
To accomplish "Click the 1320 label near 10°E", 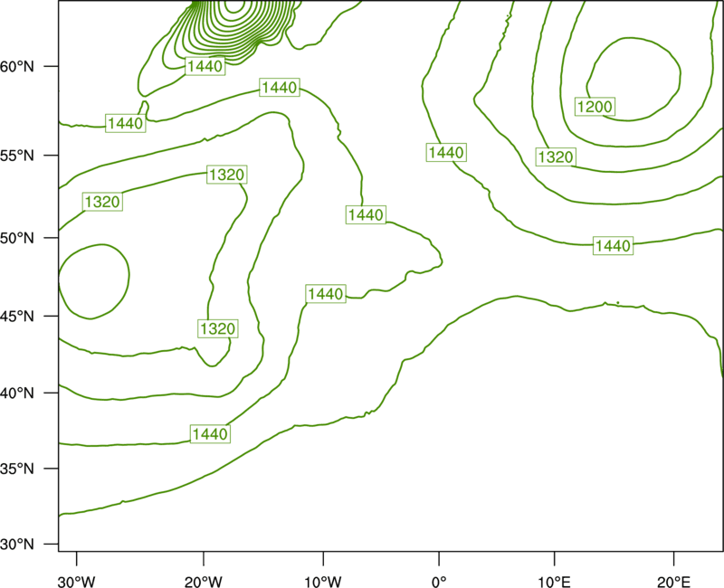I will point(556,156).
